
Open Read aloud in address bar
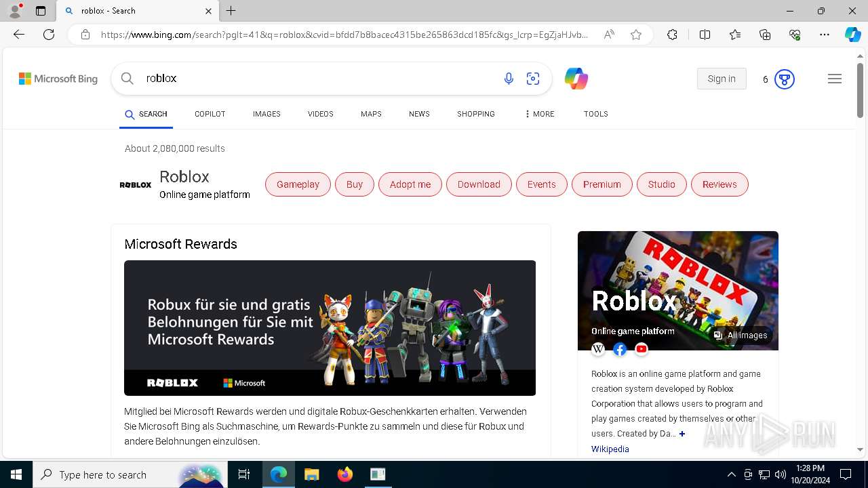pos(609,35)
